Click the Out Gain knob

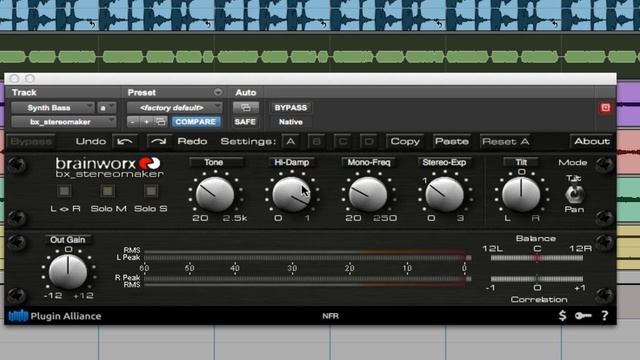68,272
